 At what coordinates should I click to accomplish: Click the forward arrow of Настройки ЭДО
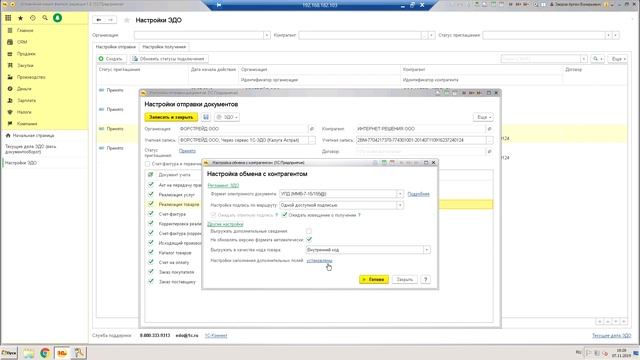coord(110,20)
